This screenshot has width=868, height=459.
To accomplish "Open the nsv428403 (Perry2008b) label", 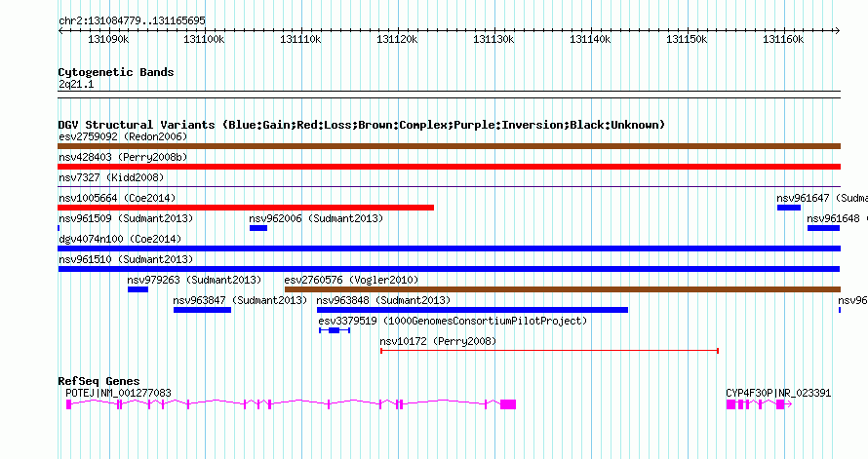I will pyautogui.click(x=123, y=157).
